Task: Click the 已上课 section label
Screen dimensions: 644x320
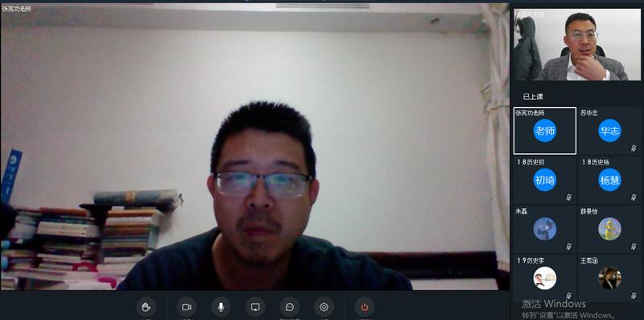Action: [533, 97]
